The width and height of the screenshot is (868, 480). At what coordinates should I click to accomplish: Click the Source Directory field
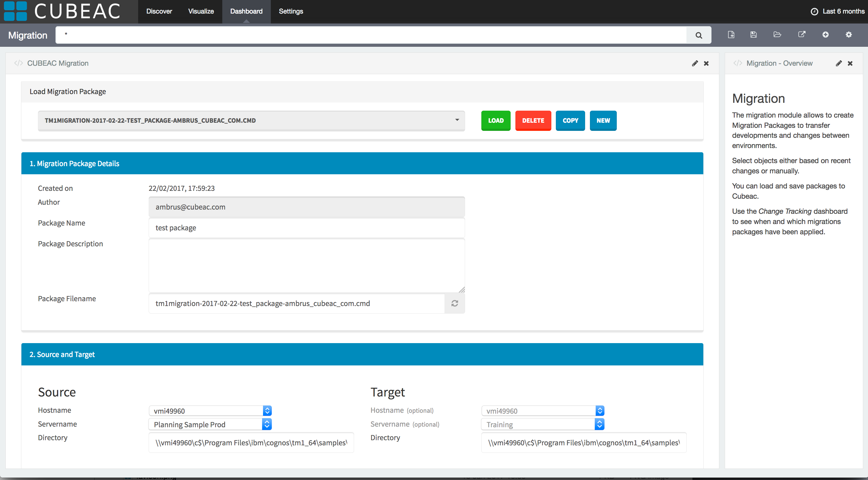point(251,443)
